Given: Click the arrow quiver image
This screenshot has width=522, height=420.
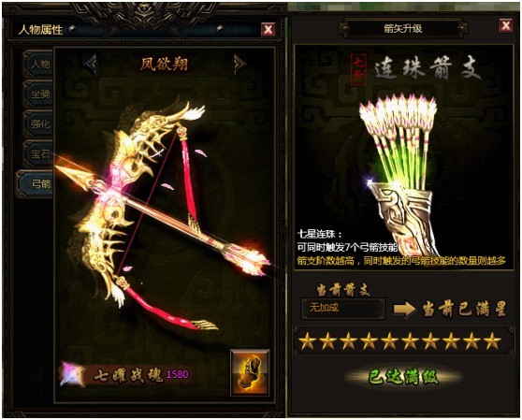Looking at the screenshot, I should 400,173.
